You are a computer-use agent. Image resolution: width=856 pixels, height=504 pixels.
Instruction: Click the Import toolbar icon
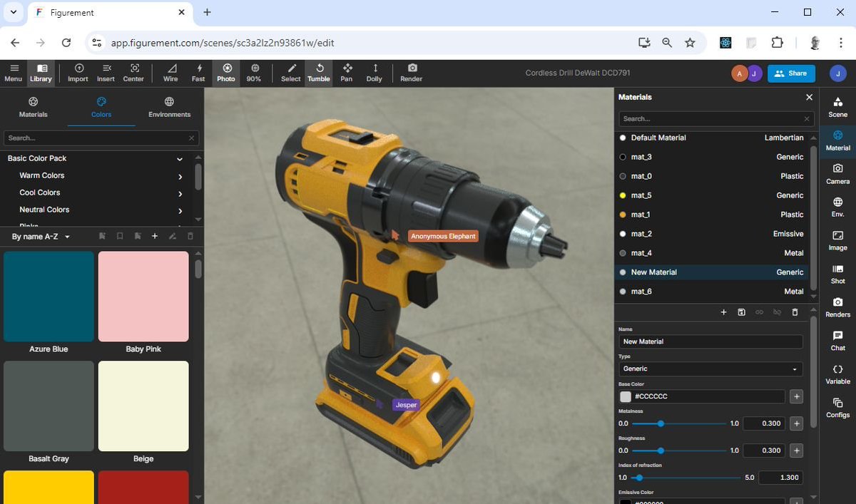78,73
